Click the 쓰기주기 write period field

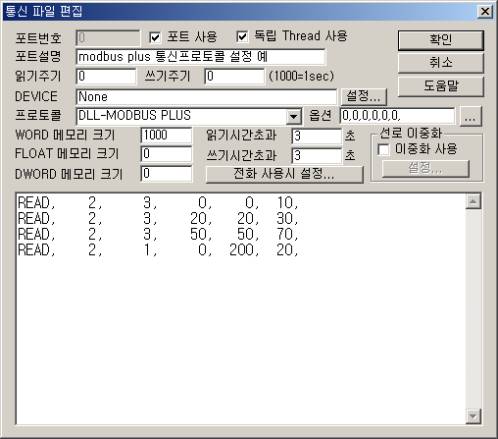pyautogui.click(x=235, y=76)
